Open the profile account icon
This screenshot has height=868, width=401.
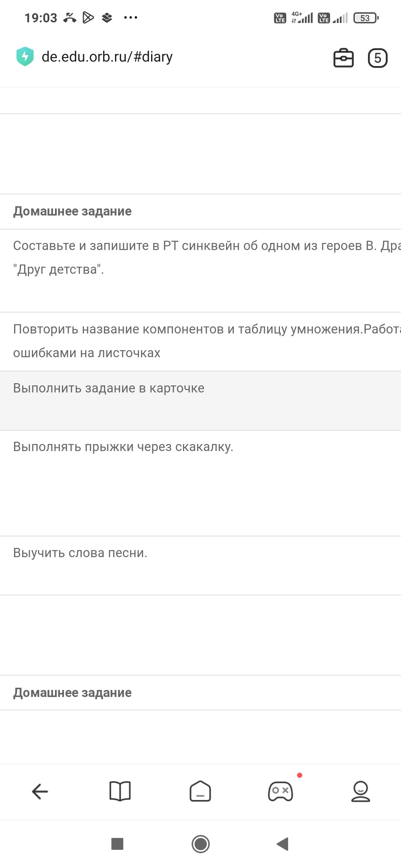click(361, 792)
